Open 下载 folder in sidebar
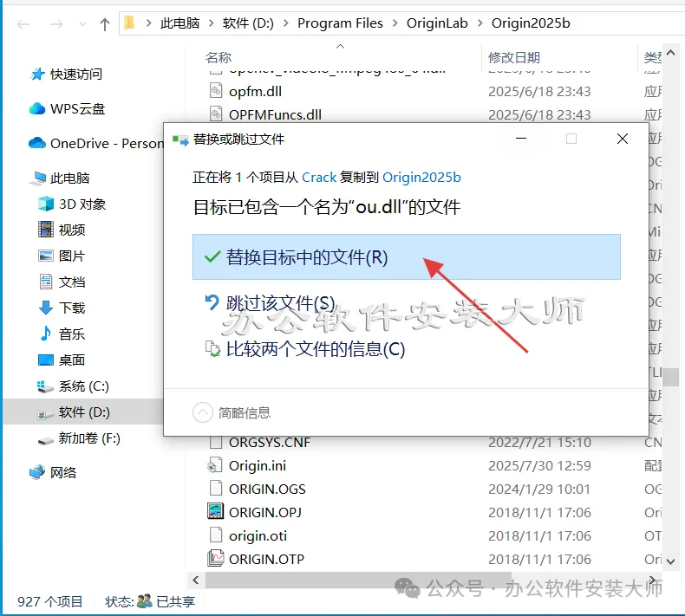Screen dimensions: 685x616 coord(72,308)
